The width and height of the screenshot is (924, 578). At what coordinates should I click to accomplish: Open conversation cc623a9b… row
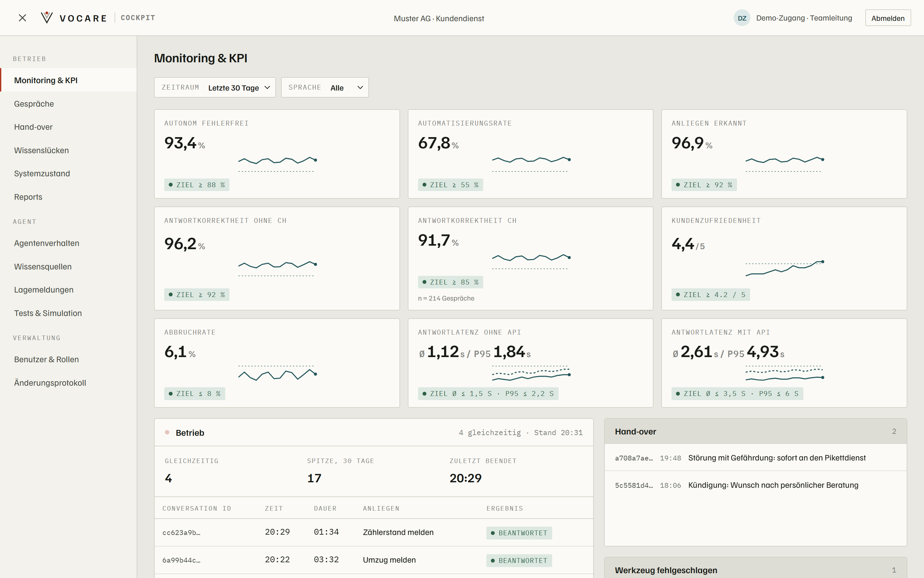coord(374,532)
